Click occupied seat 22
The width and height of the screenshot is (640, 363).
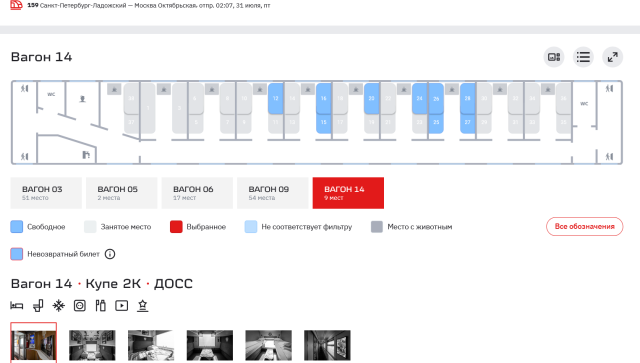coord(388,98)
